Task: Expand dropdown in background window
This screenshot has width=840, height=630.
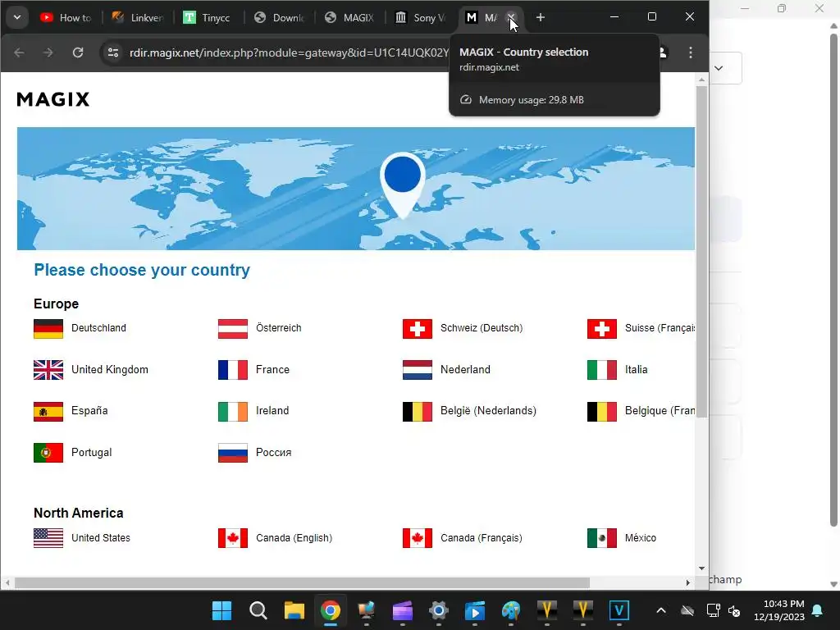Action: (x=719, y=68)
